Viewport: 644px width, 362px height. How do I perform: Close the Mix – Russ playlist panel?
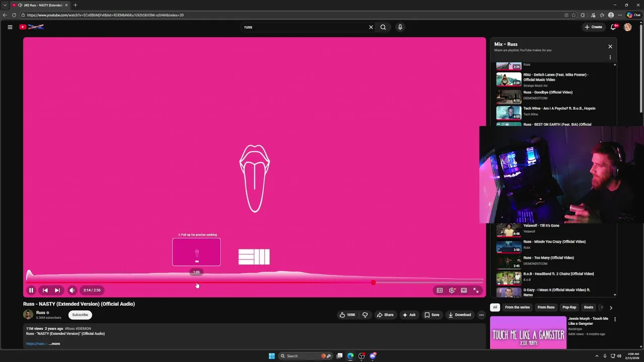610,46
